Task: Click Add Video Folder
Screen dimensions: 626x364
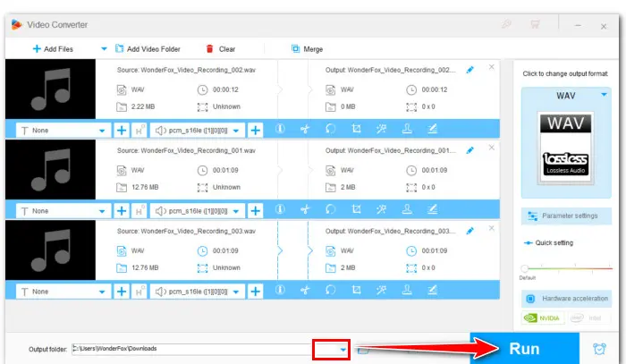Action: (x=148, y=49)
